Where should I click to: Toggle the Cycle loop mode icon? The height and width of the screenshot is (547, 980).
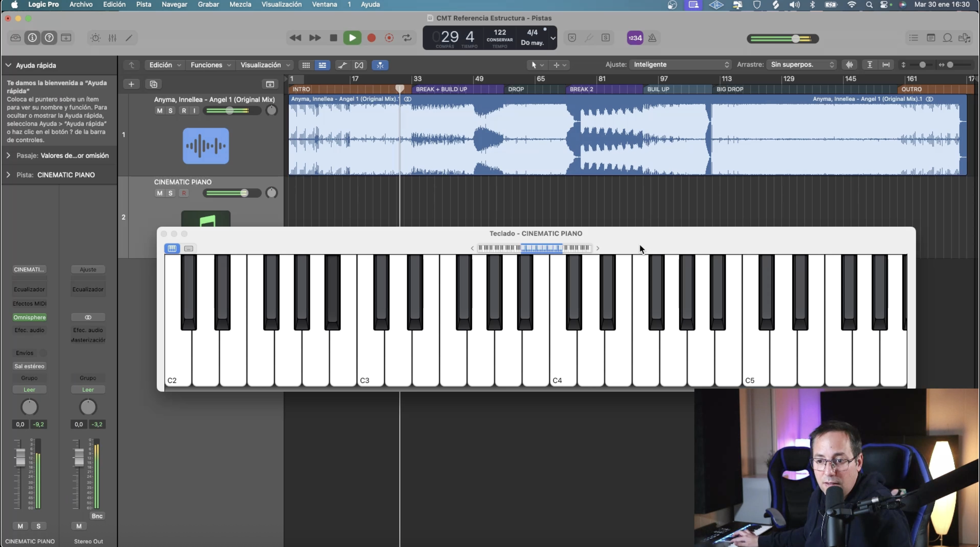[x=407, y=38]
